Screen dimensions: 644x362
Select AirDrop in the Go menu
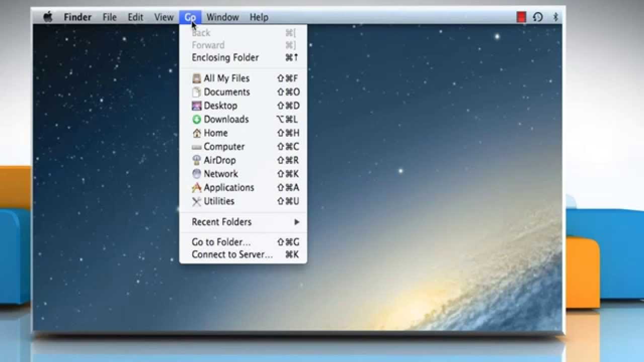(243, 160)
